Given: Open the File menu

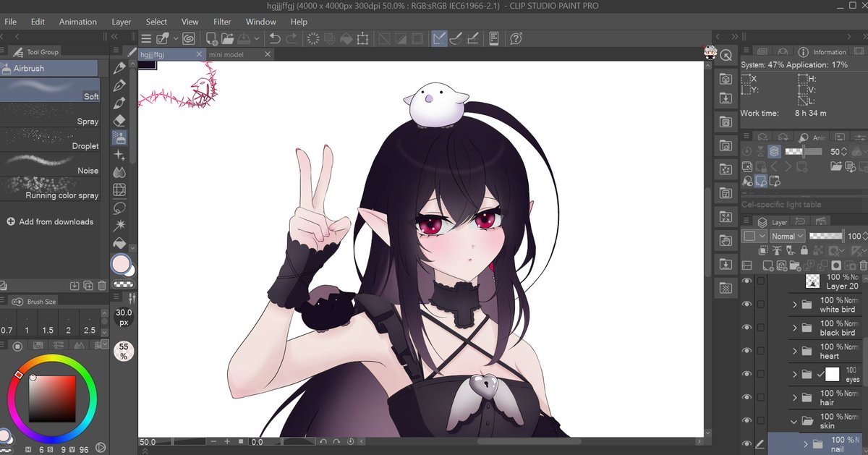Looking at the screenshot, I should (11, 22).
